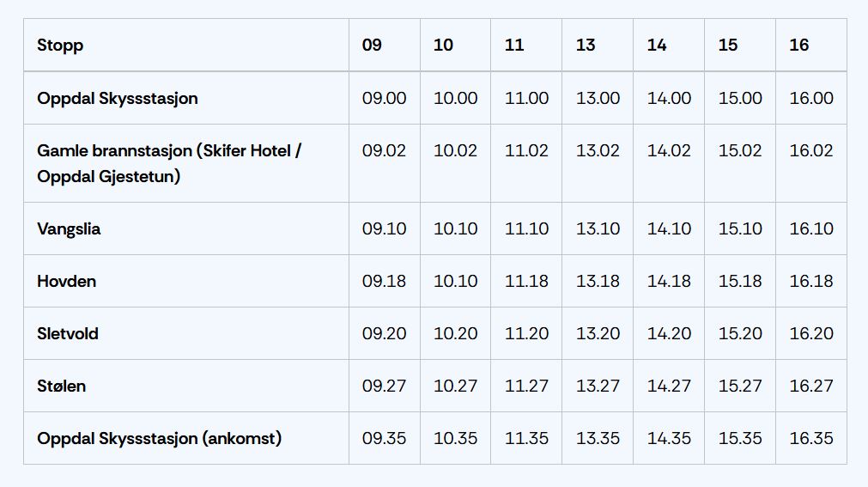Click the Vangslia stop label
The width and height of the screenshot is (868, 487).
69,229
